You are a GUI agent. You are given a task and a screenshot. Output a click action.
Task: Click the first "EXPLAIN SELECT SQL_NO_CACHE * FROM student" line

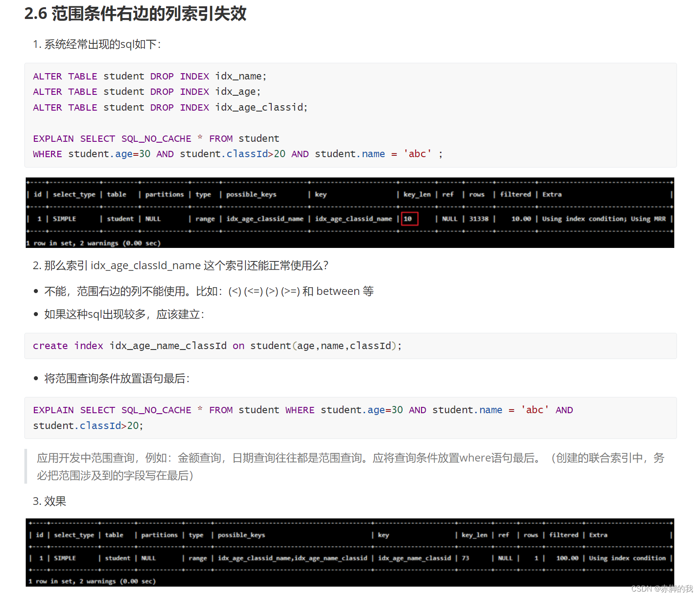point(156,139)
